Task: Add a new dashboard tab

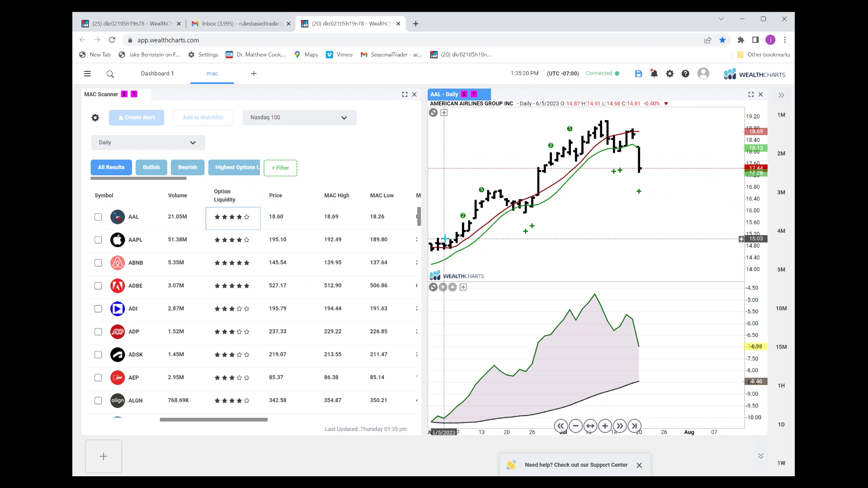Action: (x=254, y=74)
